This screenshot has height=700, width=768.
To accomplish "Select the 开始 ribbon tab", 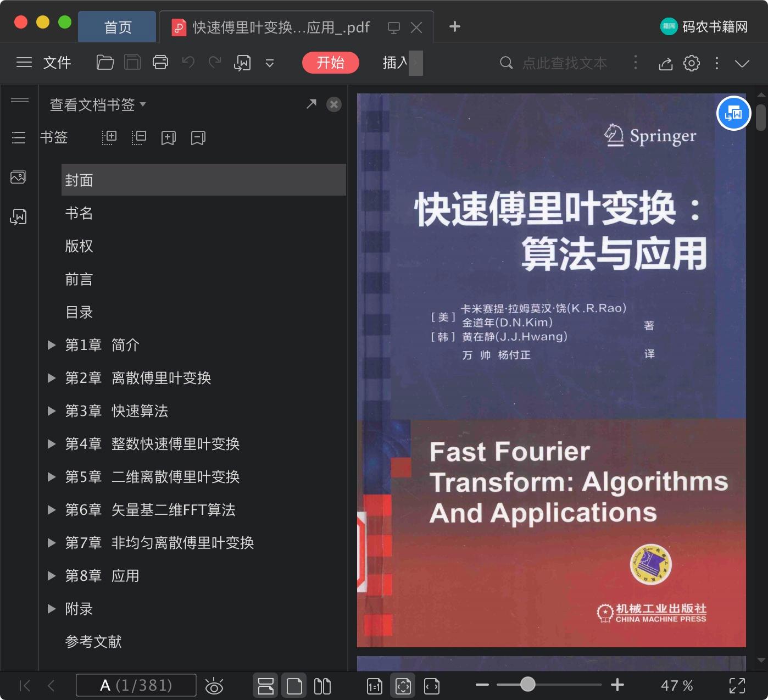I will click(x=331, y=63).
